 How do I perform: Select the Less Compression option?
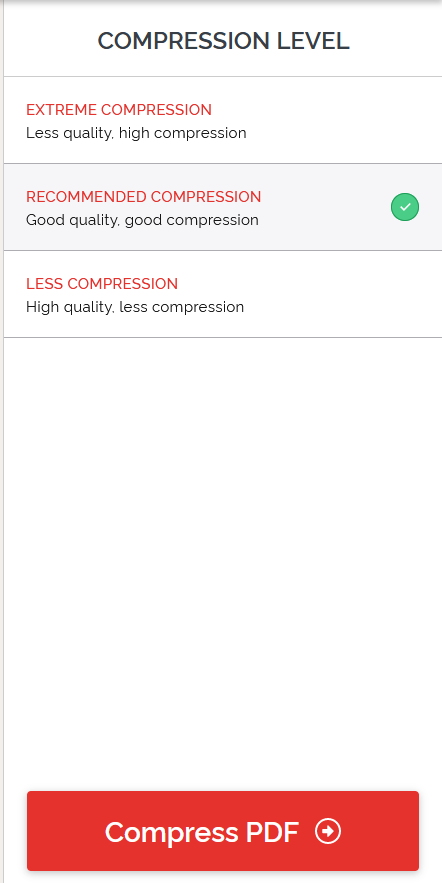click(x=223, y=294)
